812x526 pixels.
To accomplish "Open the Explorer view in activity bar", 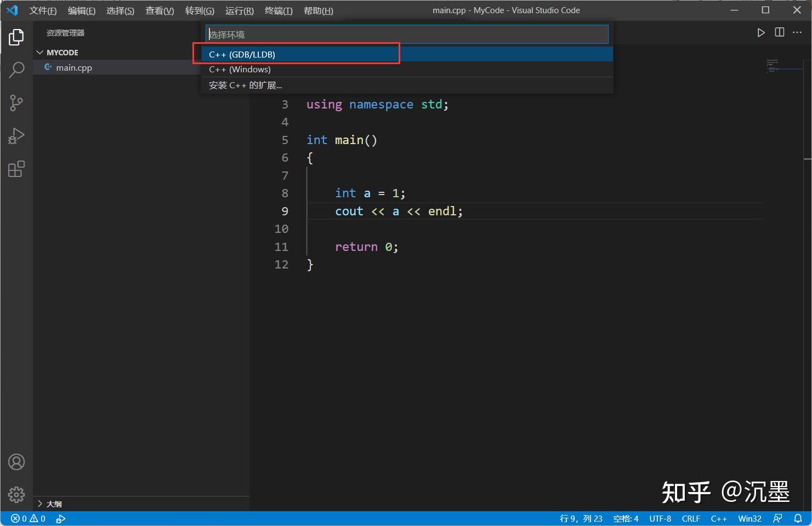I will 16,37.
